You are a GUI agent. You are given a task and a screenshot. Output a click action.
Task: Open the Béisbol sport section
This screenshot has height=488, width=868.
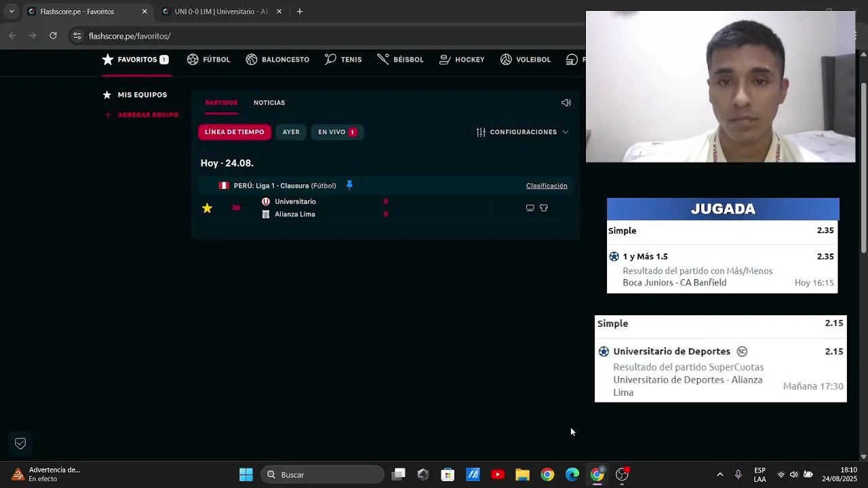400,60
